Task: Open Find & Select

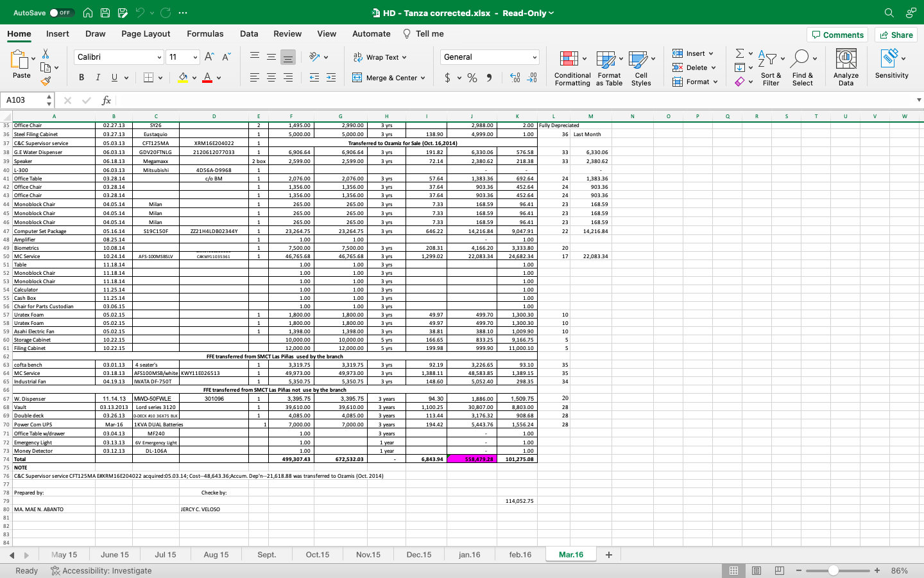Action: [x=803, y=68]
